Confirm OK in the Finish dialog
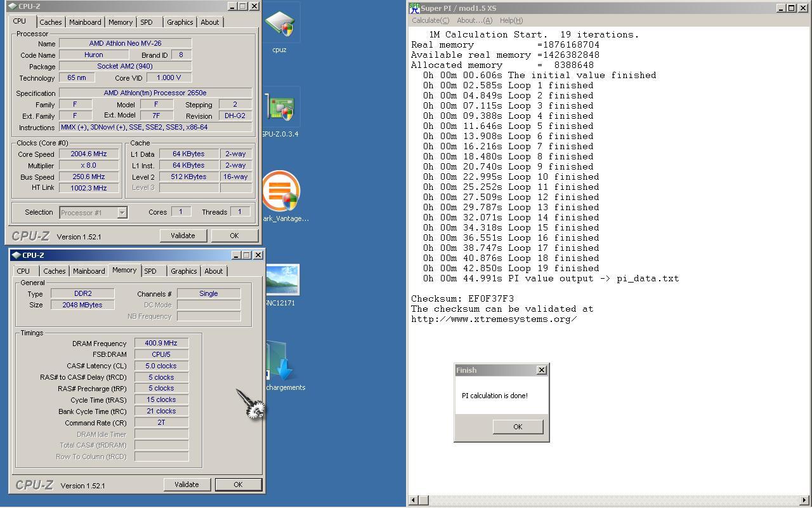The image size is (812, 508). [518, 427]
